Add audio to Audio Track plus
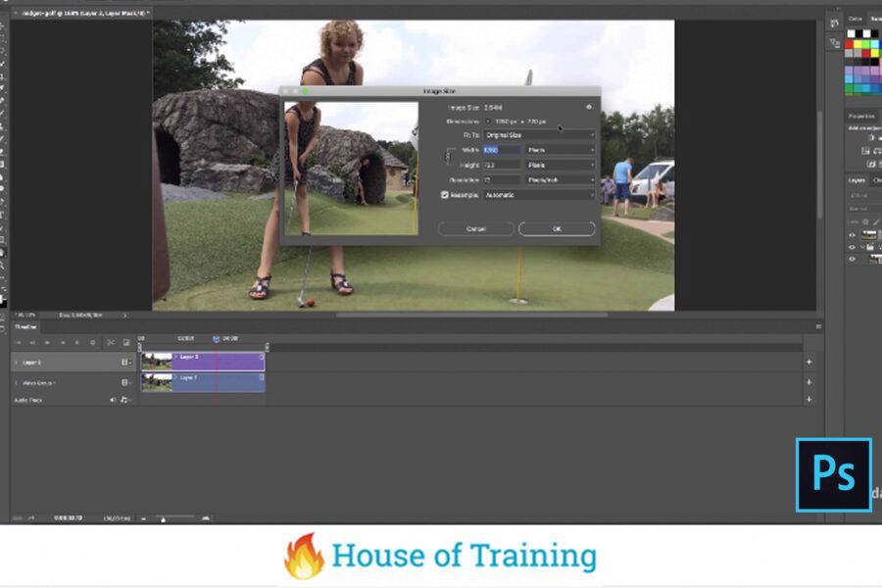Viewport: 882px width, 588px height. click(x=808, y=400)
